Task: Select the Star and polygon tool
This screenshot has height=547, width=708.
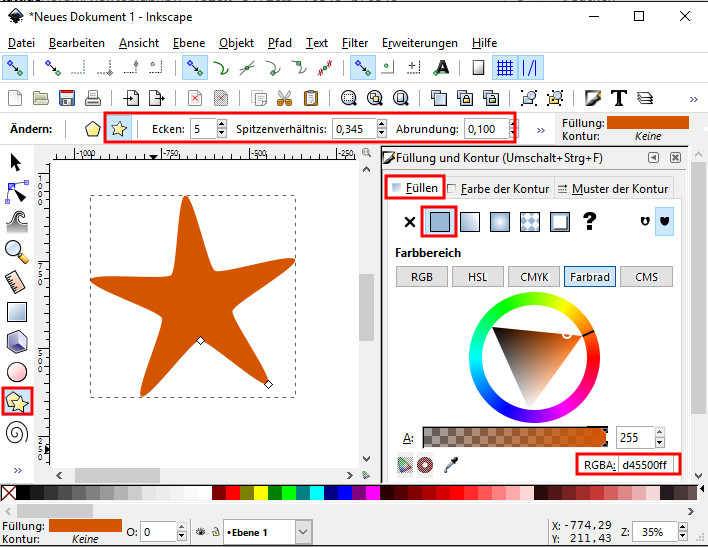Action: click(x=17, y=402)
